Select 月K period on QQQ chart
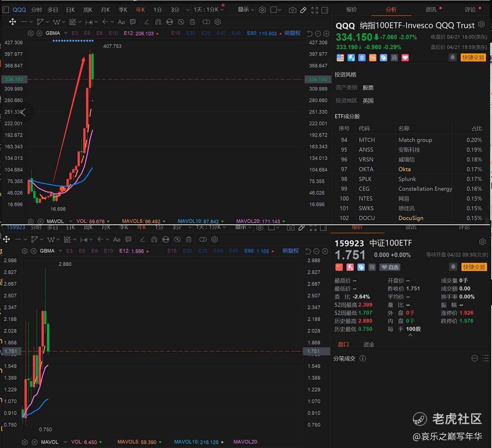Screen dimensions: 492x448 (105, 10)
